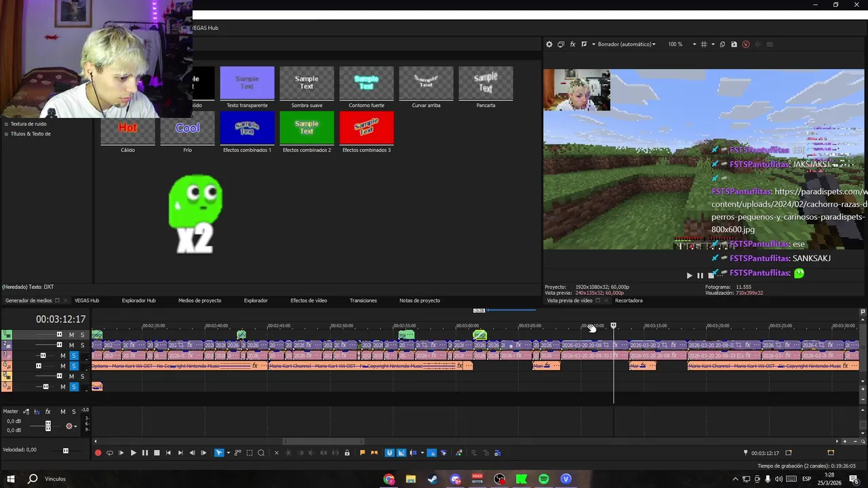Open video output FX in preview
Screen dimensions: 868x488
(572, 44)
